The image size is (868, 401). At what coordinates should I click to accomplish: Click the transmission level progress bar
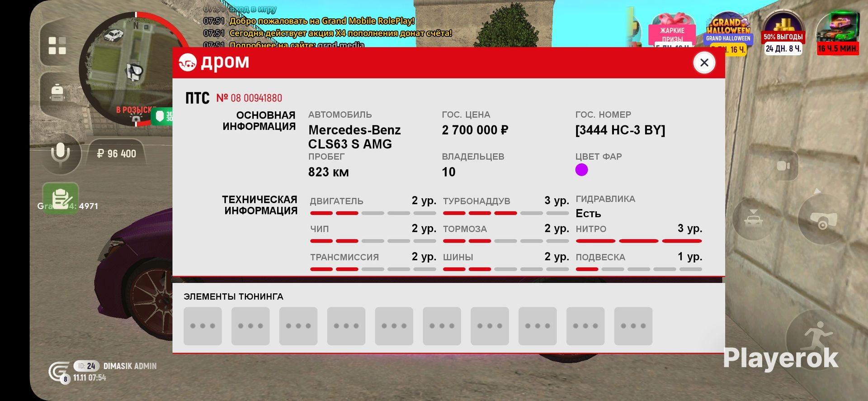[373, 269]
